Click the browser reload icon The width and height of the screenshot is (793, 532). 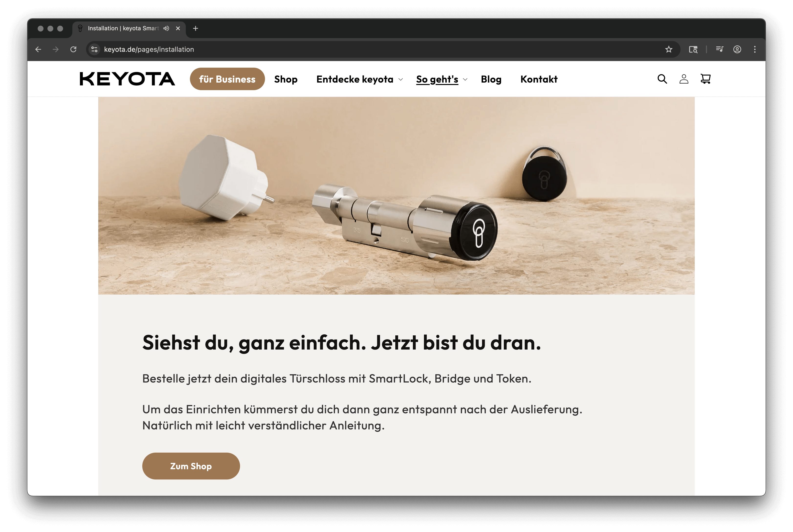pos(73,50)
